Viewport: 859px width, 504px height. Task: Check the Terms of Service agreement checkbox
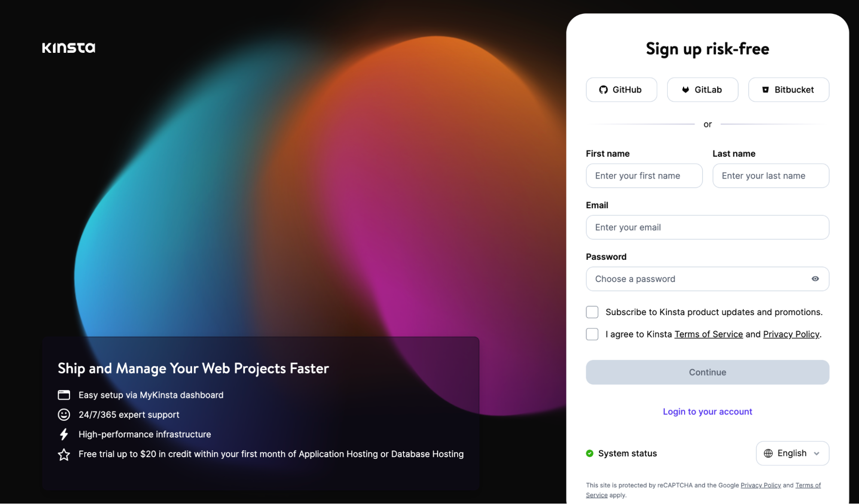pyautogui.click(x=592, y=334)
